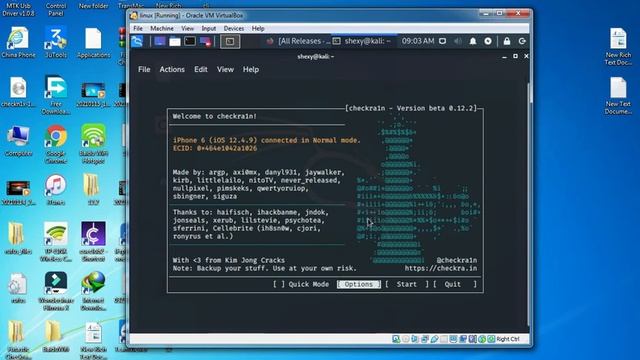Select the Options button in checkra1n

[358, 284]
